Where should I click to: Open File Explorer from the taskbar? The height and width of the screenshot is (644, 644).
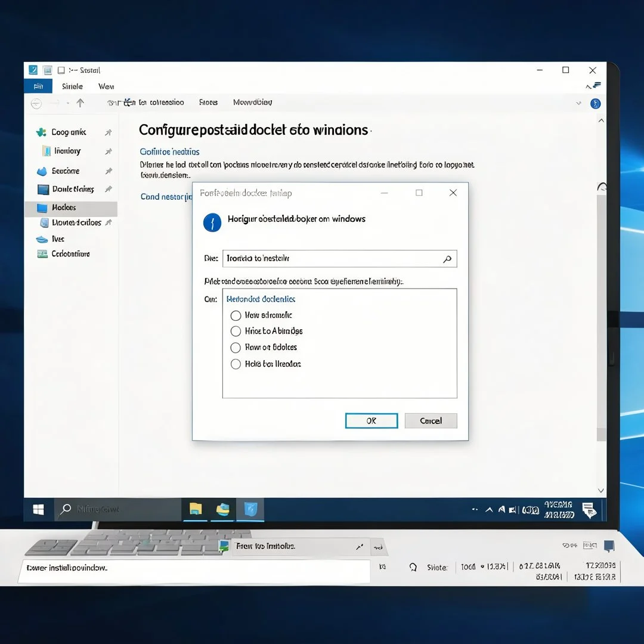tap(196, 509)
